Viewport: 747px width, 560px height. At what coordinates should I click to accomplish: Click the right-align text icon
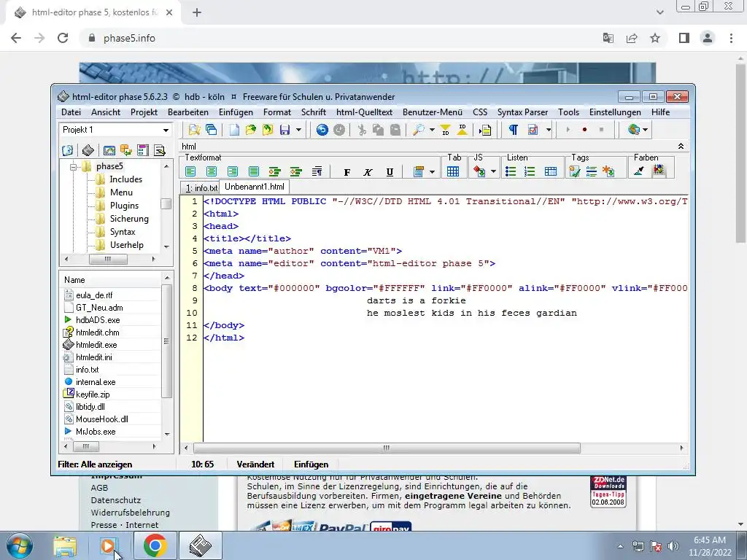[233, 171]
